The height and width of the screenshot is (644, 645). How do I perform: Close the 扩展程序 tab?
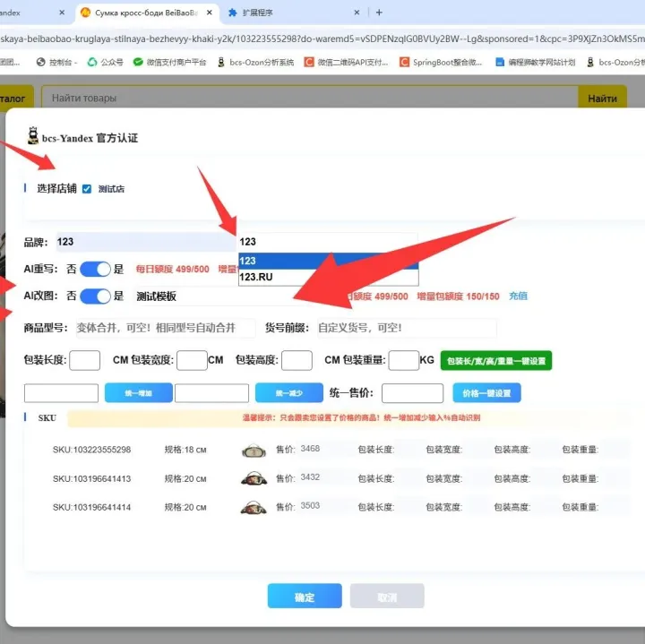(357, 13)
